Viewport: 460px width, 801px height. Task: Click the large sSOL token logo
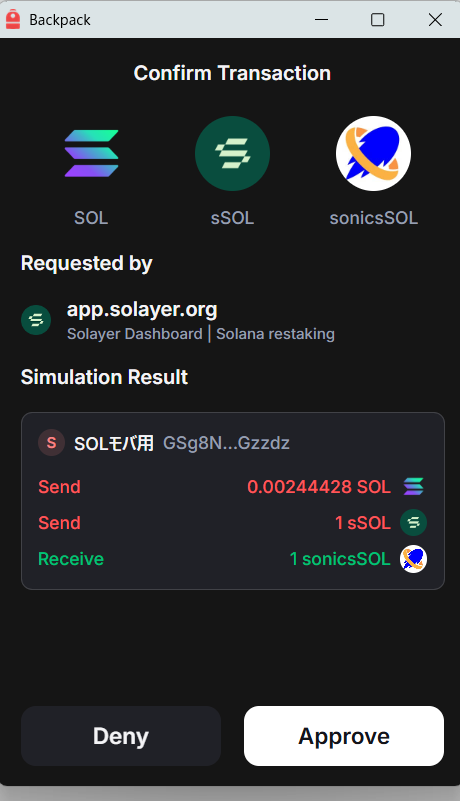point(233,153)
